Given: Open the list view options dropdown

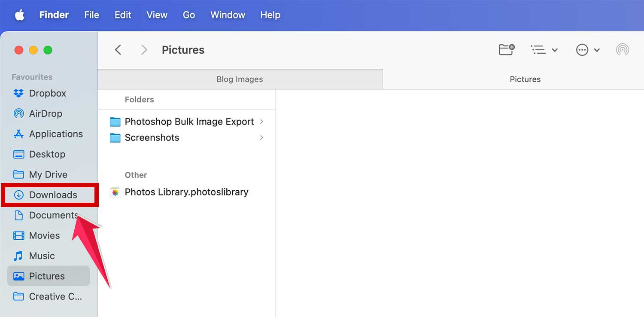Looking at the screenshot, I should [544, 50].
